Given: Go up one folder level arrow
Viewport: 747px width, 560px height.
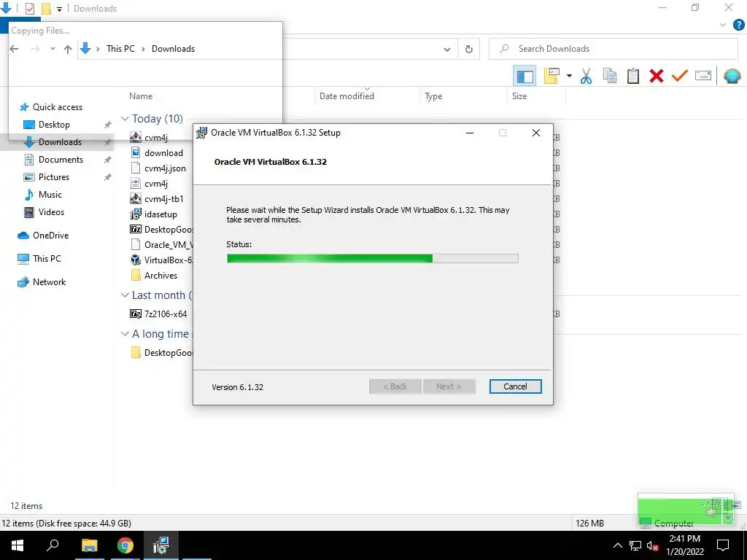Looking at the screenshot, I should click(68, 49).
